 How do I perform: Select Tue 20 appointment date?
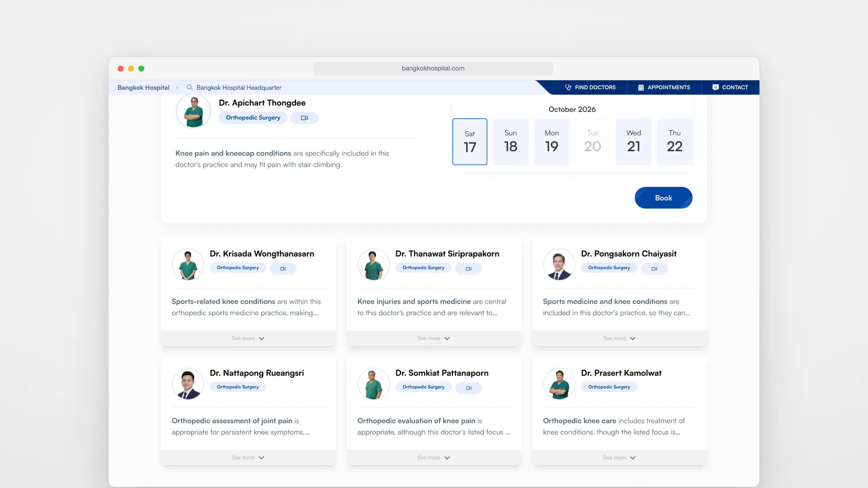coord(593,141)
